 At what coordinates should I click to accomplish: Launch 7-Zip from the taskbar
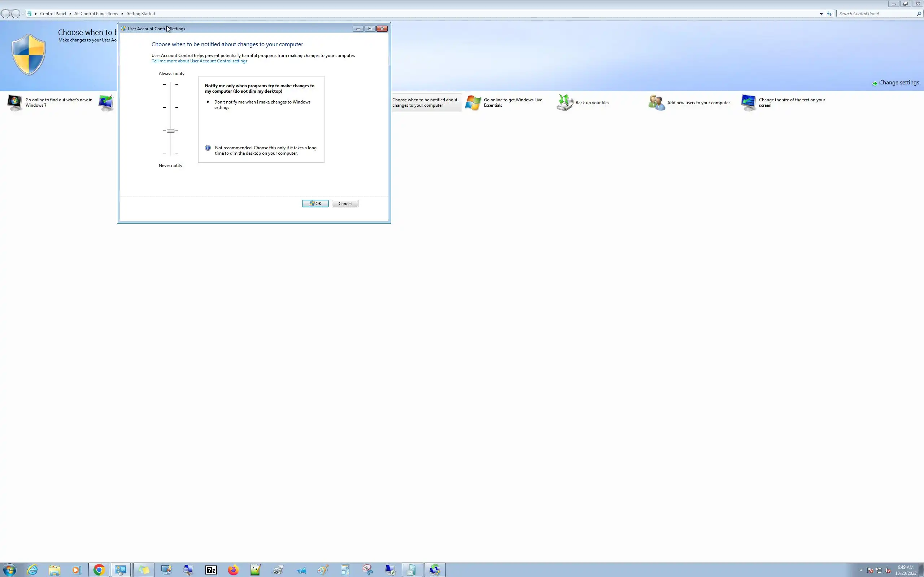pyautogui.click(x=211, y=570)
